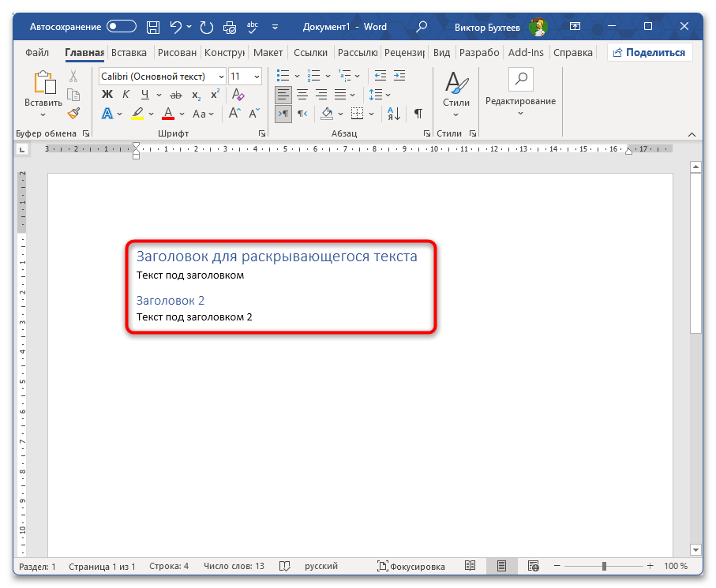Click the Поделиться button

(x=650, y=53)
